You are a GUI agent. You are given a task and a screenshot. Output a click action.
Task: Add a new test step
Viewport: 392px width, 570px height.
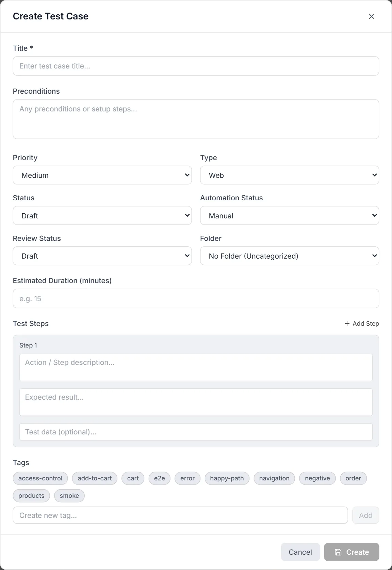coord(362,323)
